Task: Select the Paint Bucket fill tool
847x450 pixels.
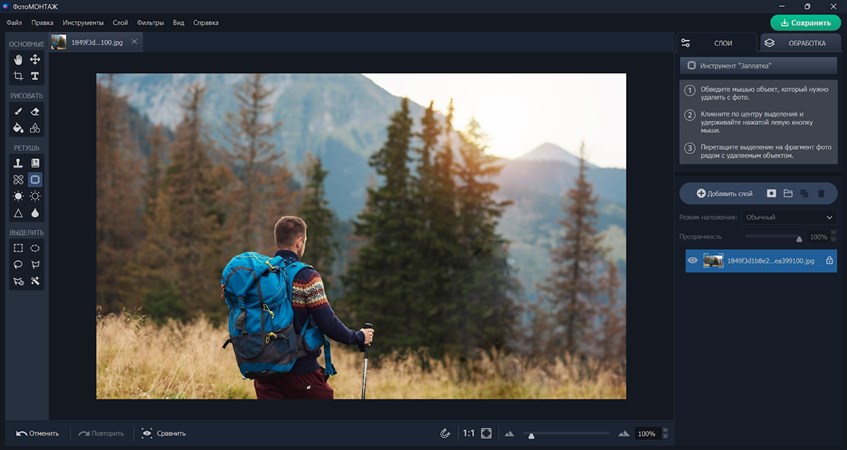Action: [x=18, y=128]
